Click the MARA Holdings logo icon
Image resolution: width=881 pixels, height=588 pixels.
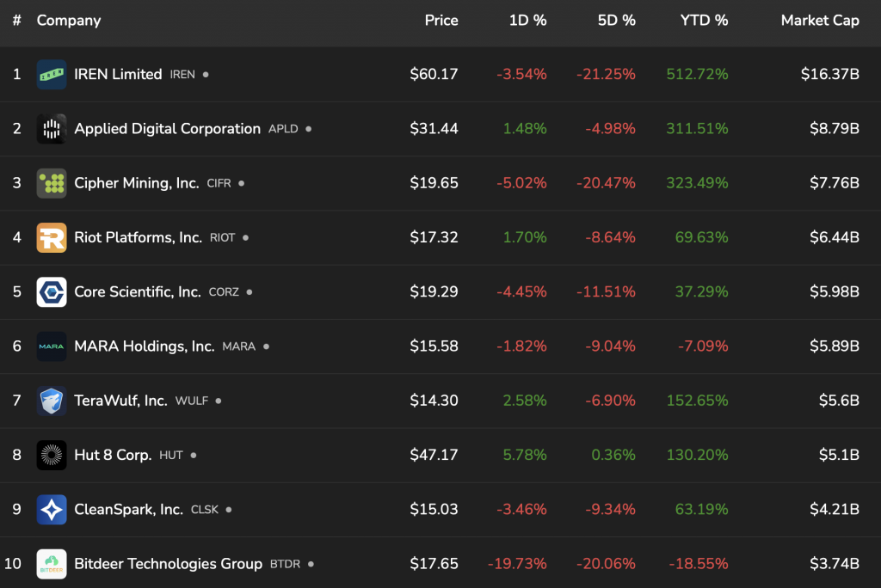pyautogui.click(x=52, y=346)
